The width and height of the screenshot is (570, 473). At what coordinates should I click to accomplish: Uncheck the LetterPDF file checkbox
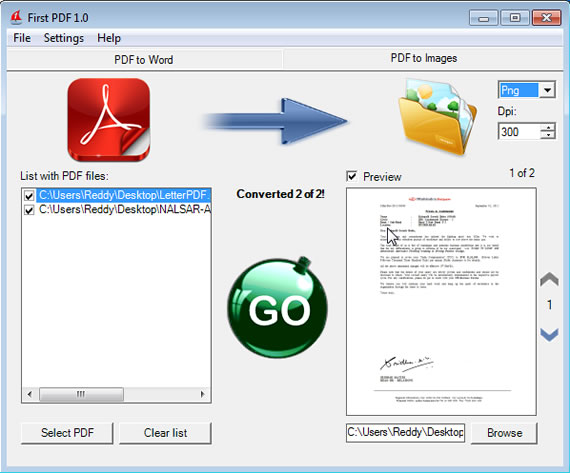coord(29,196)
